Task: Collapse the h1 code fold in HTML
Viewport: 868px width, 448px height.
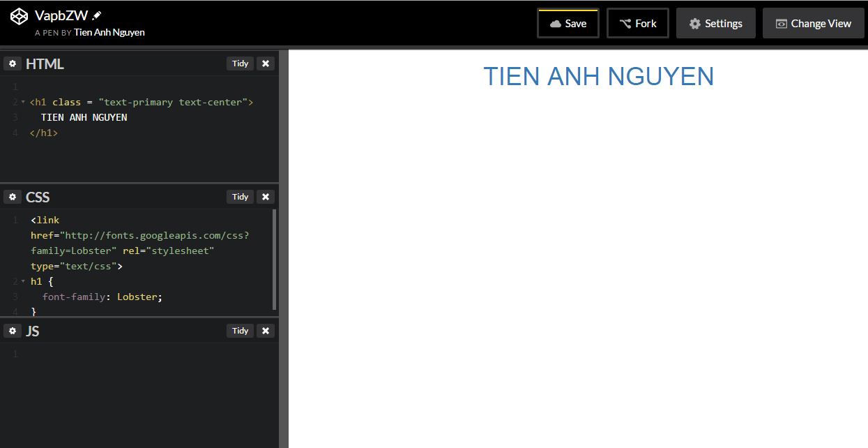Action: [x=23, y=101]
